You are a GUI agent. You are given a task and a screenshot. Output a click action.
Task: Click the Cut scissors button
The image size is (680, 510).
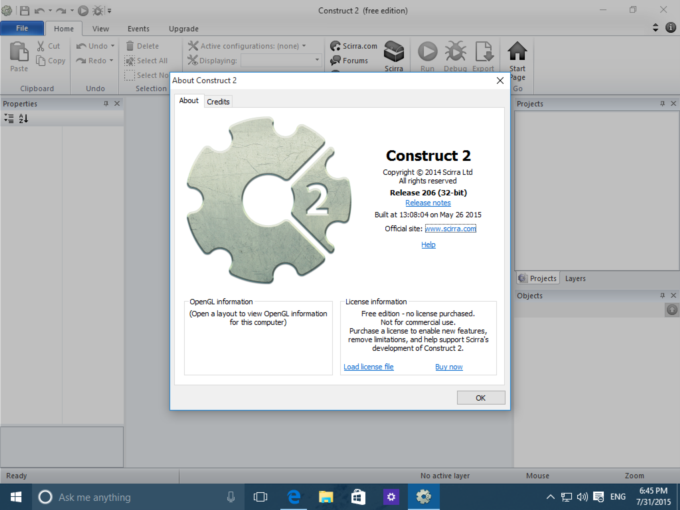point(48,46)
